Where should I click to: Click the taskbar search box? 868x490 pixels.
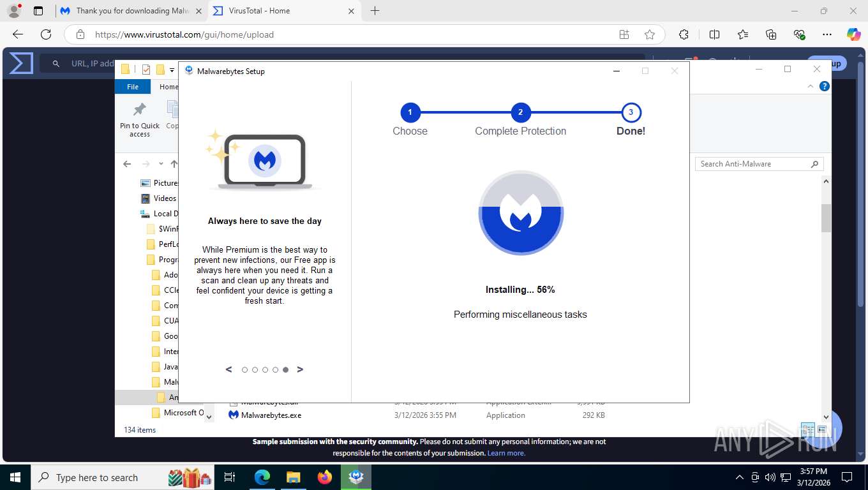point(123,477)
